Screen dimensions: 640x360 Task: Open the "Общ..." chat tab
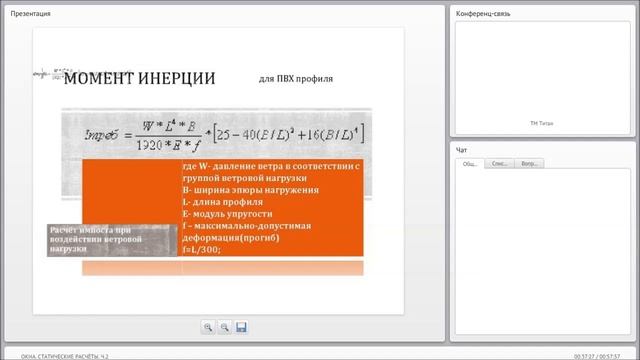pyautogui.click(x=470, y=164)
